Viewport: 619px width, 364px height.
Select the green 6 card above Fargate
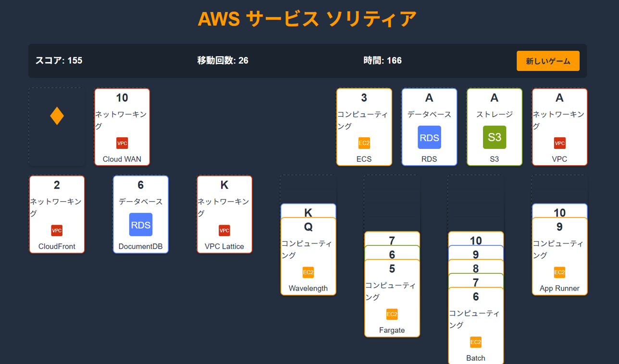click(x=392, y=253)
